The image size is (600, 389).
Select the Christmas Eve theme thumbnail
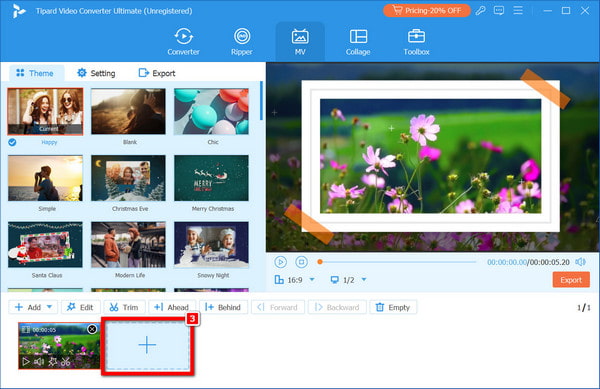128,178
